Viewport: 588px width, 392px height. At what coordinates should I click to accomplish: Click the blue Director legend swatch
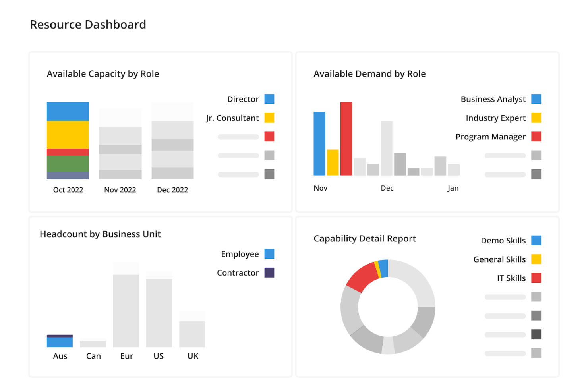[269, 99]
